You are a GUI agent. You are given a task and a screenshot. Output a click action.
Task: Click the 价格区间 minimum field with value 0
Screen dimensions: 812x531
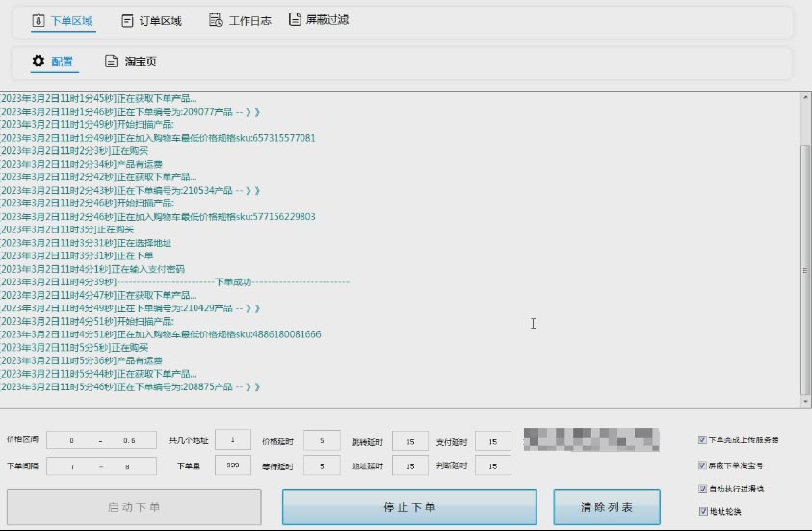coord(71,440)
